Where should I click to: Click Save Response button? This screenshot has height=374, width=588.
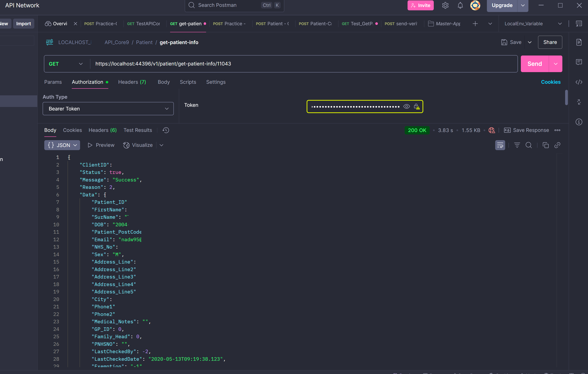526,130
